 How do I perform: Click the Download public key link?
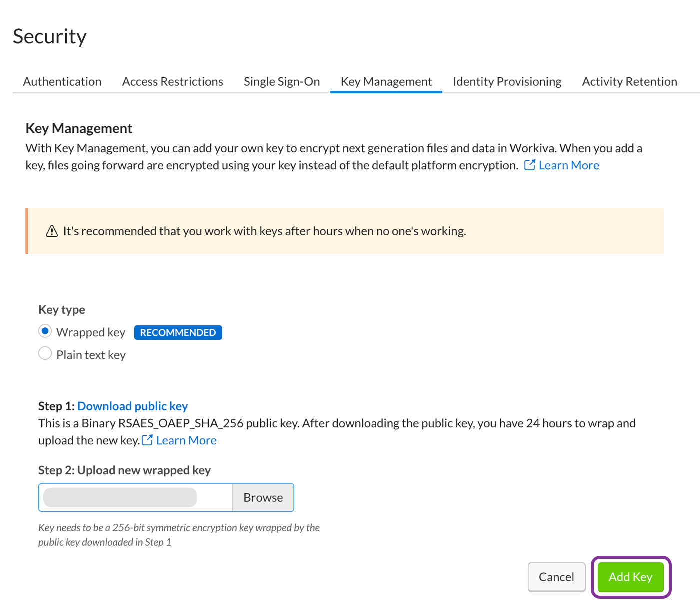[x=132, y=406]
